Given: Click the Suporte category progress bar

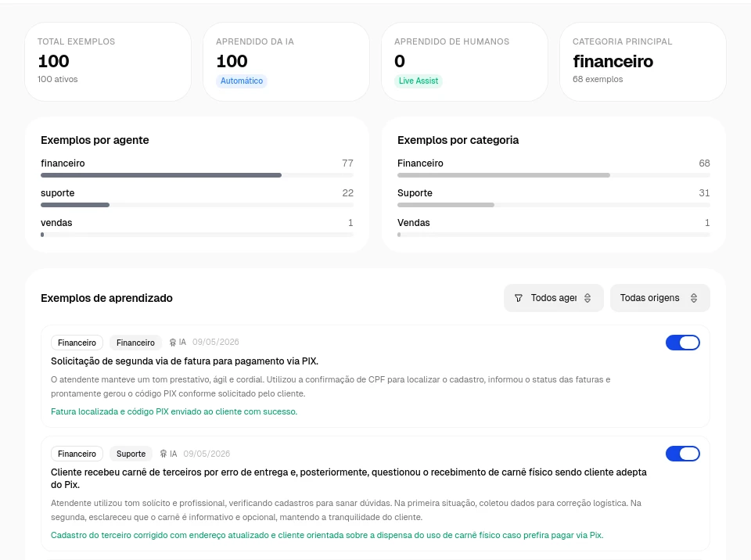Looking at the screenshot, I should tap(554, 205).
